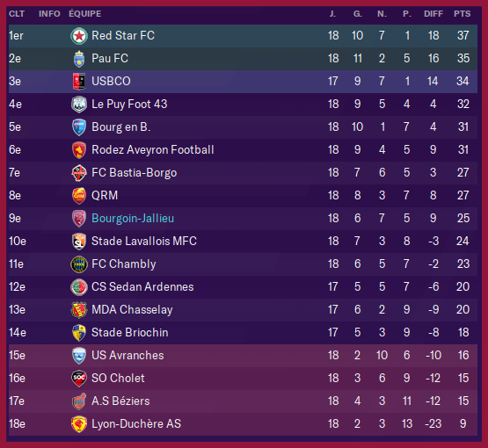The width and height of the screenshot is (488, 448).
Task: Click the SO Cholet club badge
Action: coord(79,379)
